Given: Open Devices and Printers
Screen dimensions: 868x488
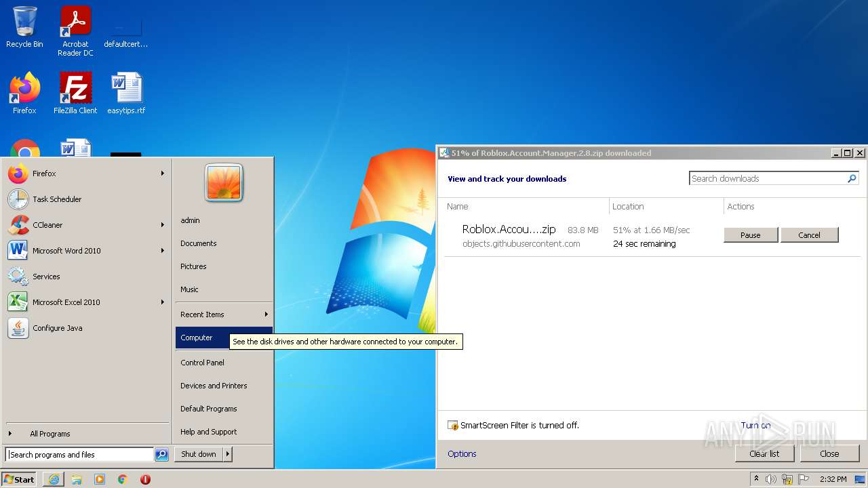Looking at the screenshot, I should click(x=224, y=386).
